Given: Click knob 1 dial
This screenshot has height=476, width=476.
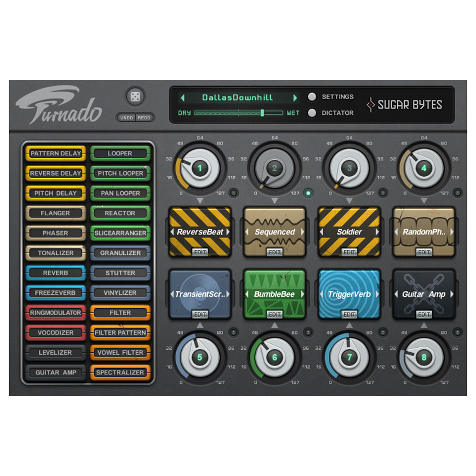Looking at the screenshot, I should pos(200,168).
